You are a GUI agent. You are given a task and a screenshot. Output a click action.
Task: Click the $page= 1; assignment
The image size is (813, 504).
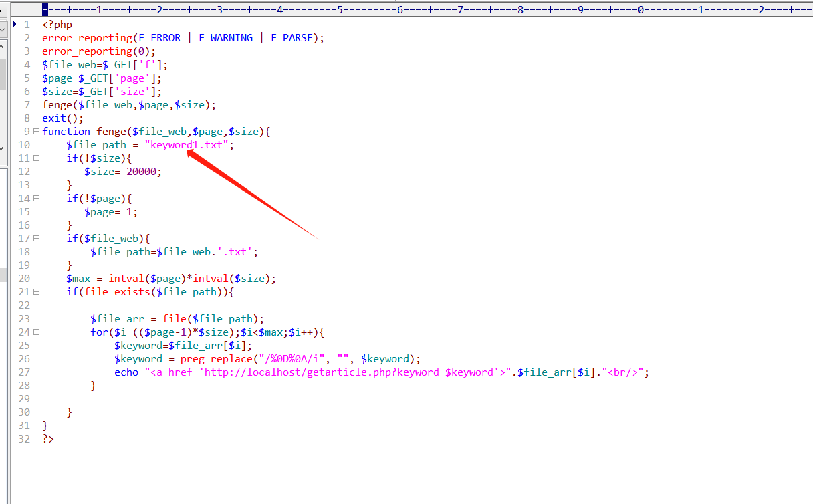click(111, 212)
